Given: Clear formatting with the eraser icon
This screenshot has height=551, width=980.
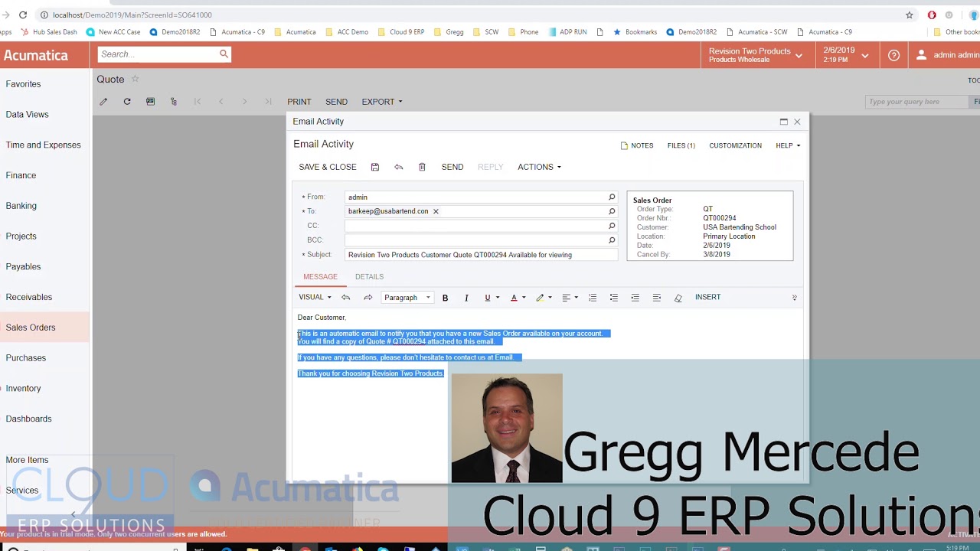Looking at the screenshot, I should 678,298.
